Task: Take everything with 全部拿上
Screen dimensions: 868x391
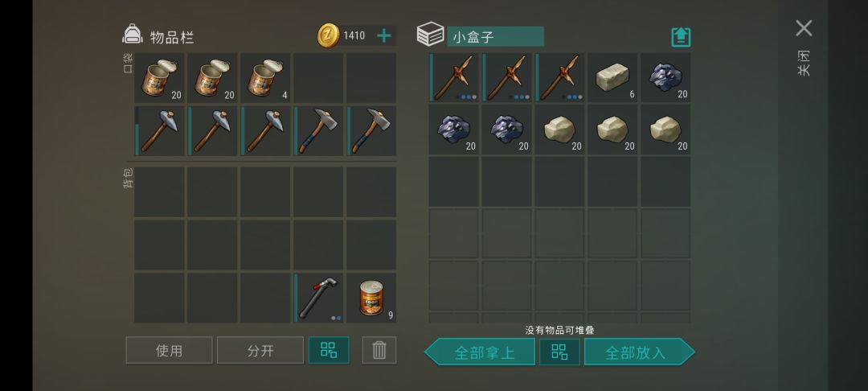Action: coord(480,352)
